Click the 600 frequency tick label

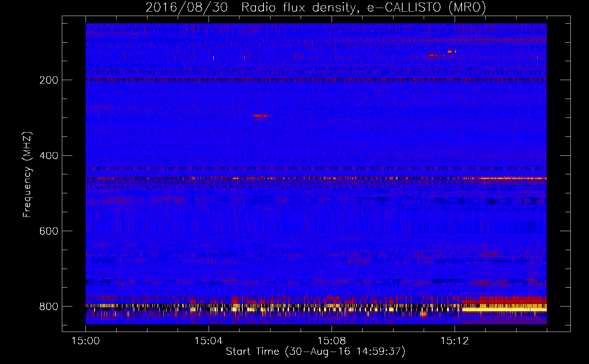49,232
